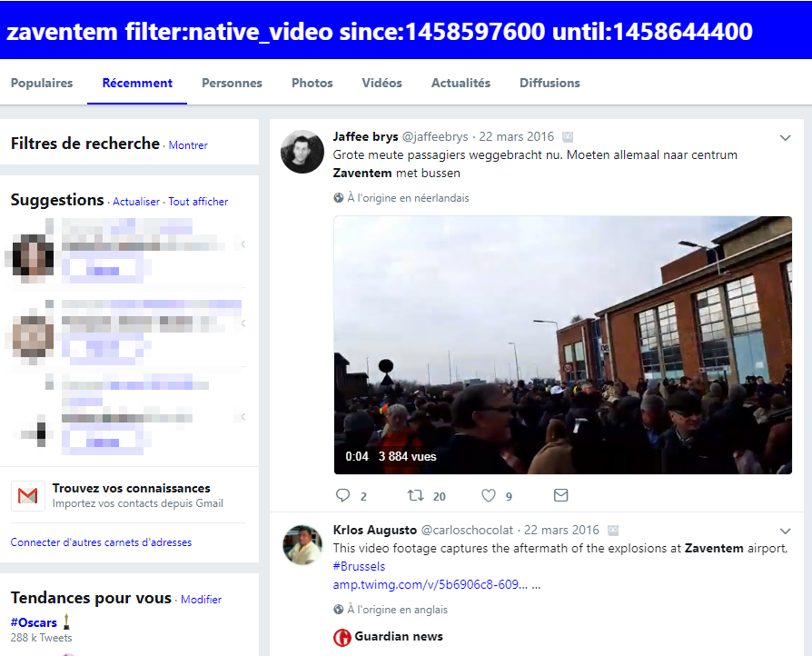Click the Filtres de recherche heading
This screenshot has height=656, width=812.
[85, 143]
